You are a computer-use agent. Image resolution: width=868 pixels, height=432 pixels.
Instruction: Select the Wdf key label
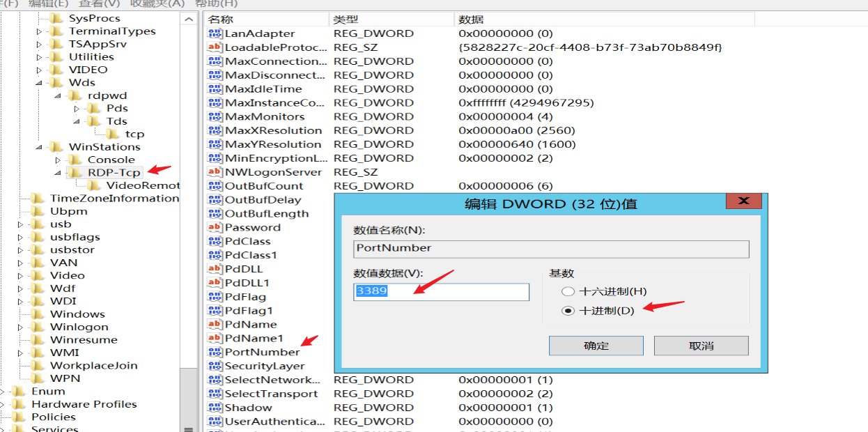[63, 288]
